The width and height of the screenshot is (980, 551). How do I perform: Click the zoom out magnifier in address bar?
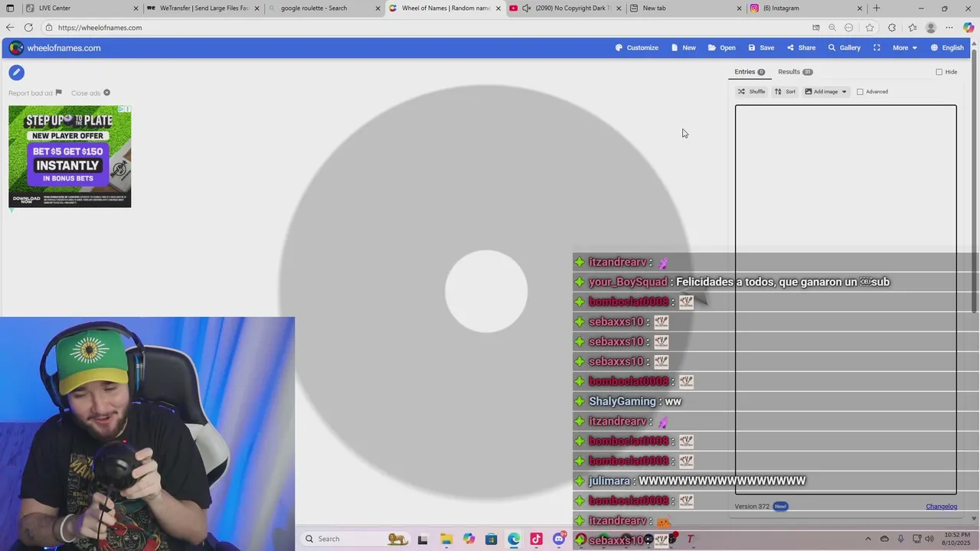tap(832, 28)
